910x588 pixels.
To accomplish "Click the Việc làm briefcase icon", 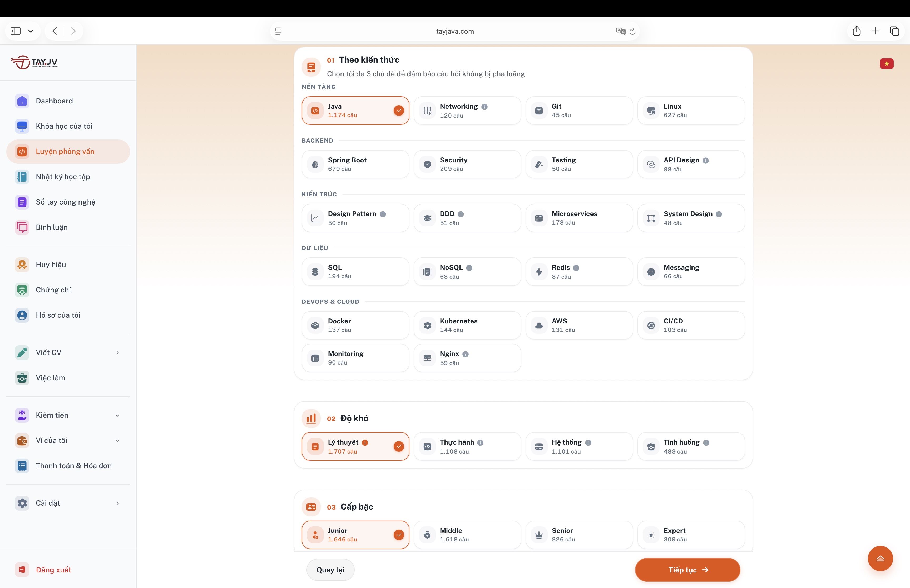I will 22,378.
